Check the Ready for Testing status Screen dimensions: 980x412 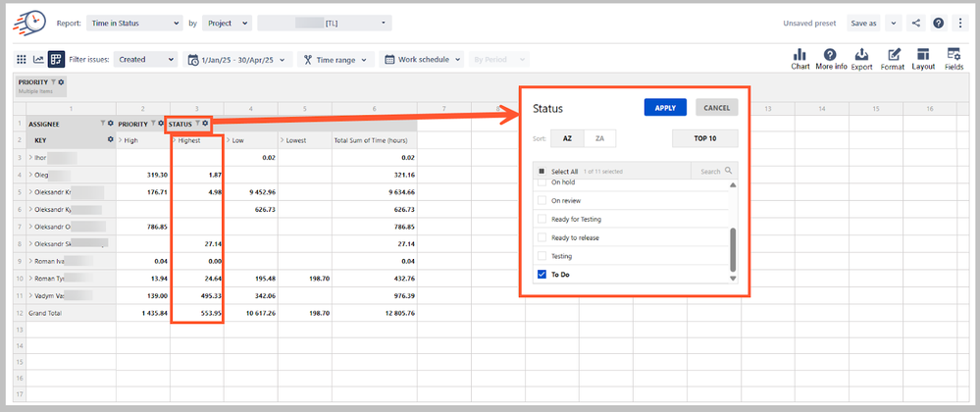coord(542,220)
